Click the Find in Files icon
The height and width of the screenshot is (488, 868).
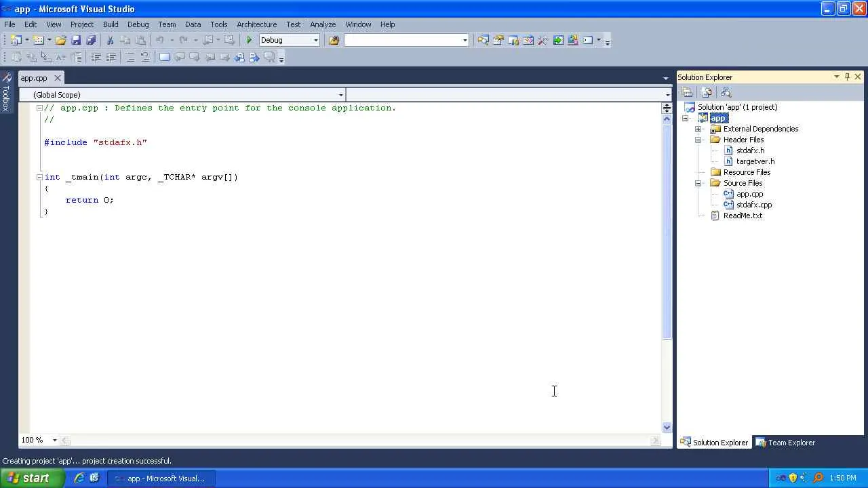click(334, 40)
